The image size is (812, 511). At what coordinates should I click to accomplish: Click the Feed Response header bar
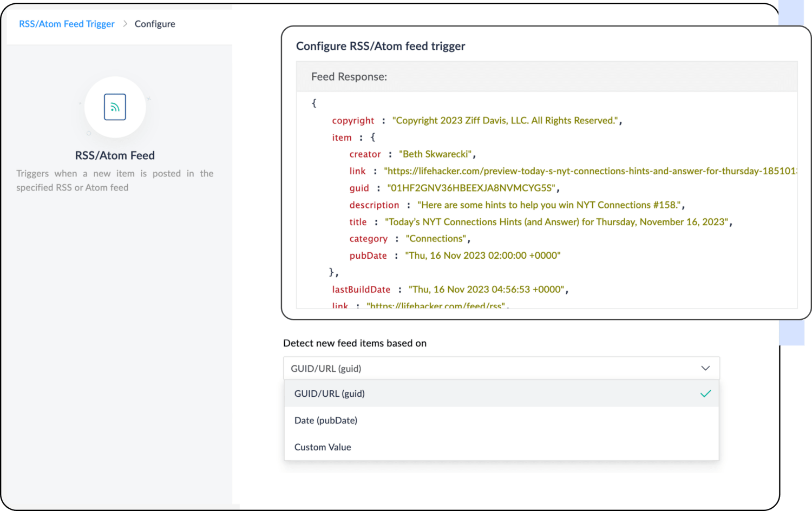click(x=547, y=77)
